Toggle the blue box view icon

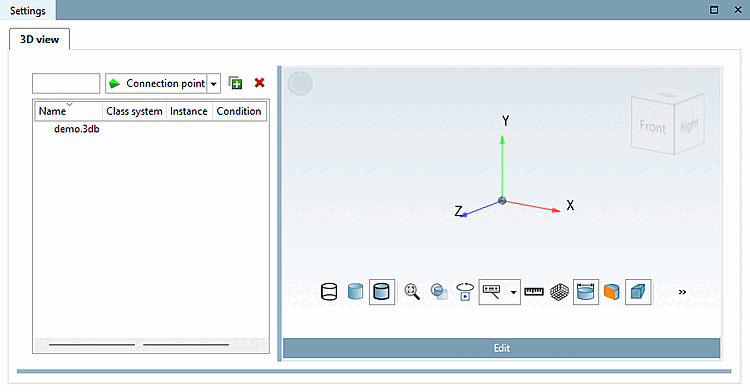[x=638, y=292]
